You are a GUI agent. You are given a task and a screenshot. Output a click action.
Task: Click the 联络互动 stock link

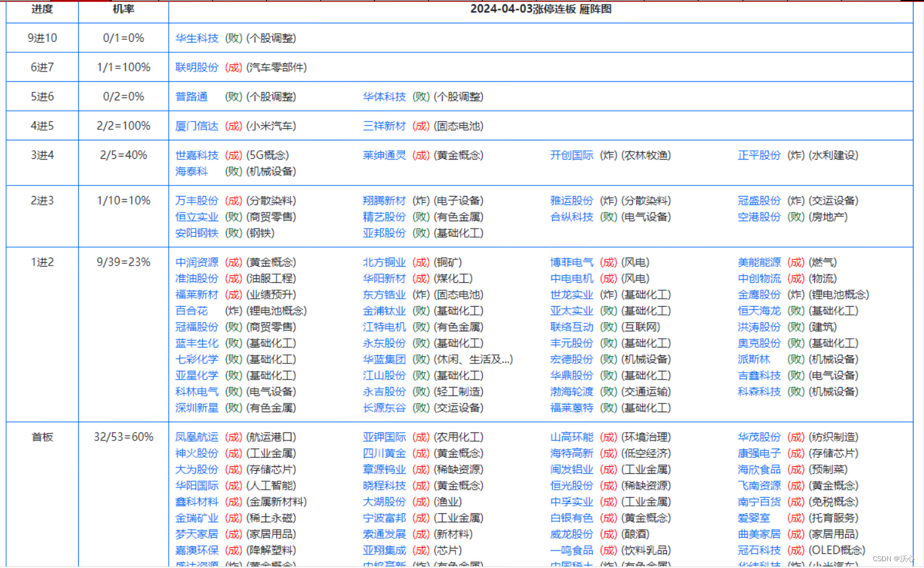click(x=571, y=327)
